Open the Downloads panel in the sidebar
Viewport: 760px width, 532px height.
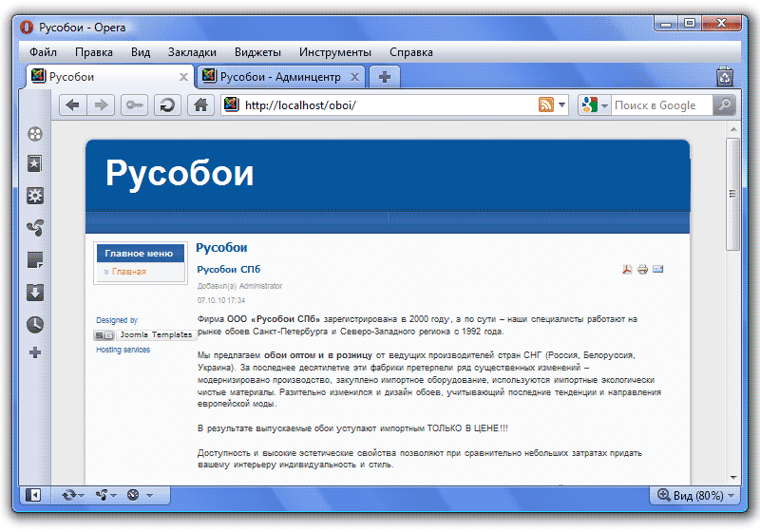(35, 293)
